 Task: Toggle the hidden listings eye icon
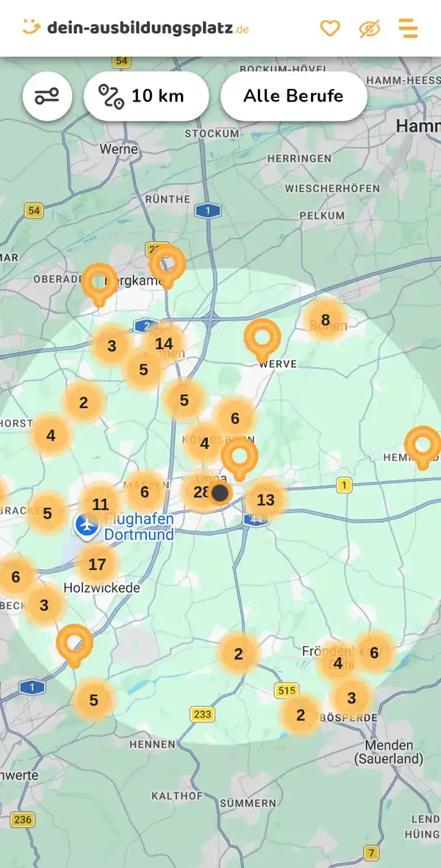click(x=369, y=28)
